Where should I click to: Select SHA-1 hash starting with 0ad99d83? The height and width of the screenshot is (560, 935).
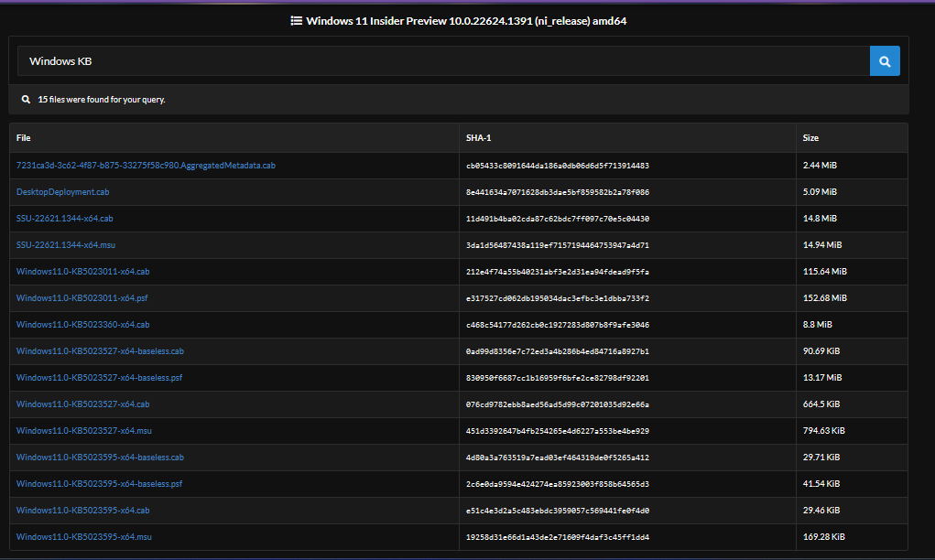coord(558,350)
